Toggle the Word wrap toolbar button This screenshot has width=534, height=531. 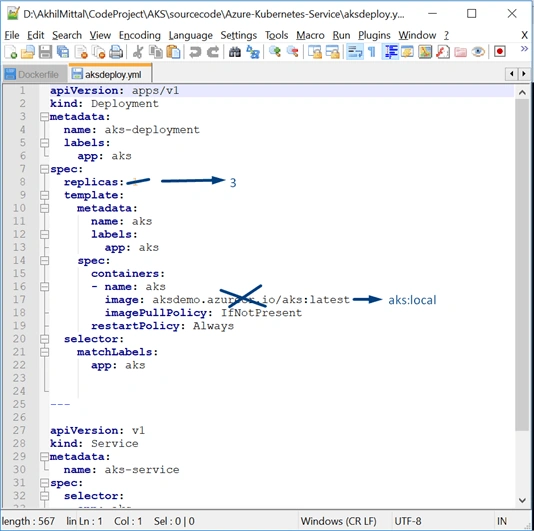click(355, 52)
